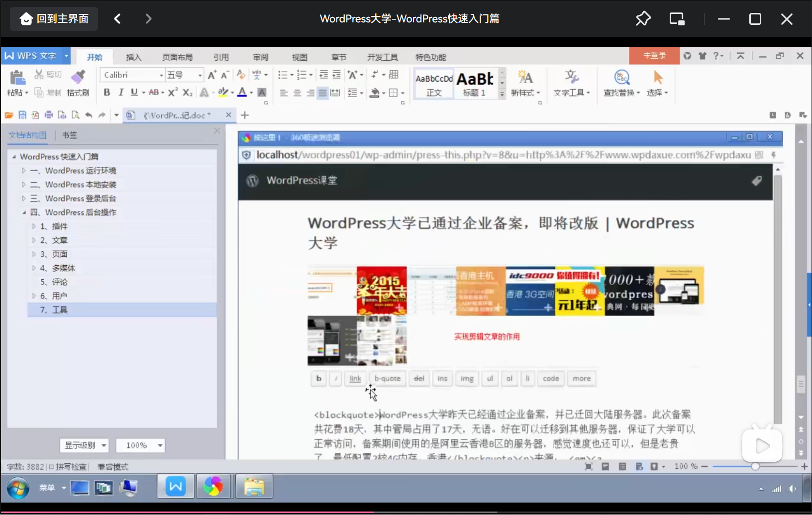The width and height of the screenshot is (812, 515).
Task: Click file explorer taskbar icon
Action: tap(254, 487)
